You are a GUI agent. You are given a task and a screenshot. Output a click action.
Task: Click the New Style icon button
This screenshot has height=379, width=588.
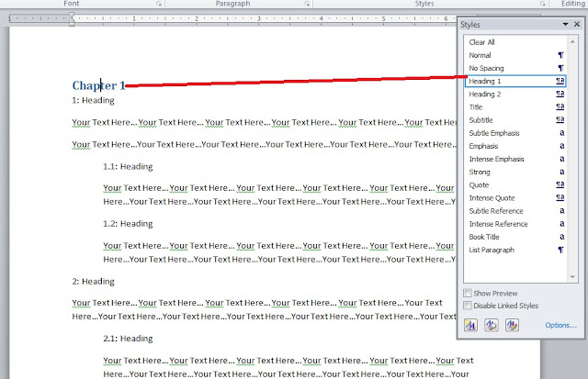[x=470, y=325]
